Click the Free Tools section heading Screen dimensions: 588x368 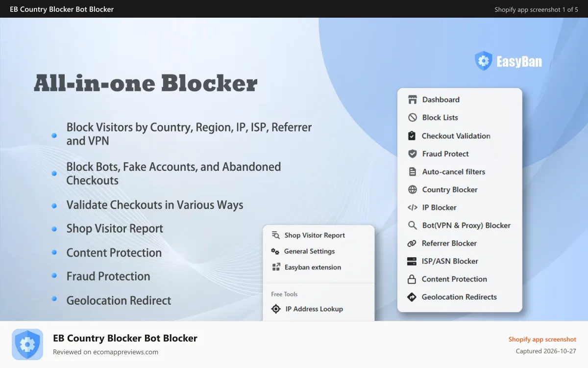[284, 294]
